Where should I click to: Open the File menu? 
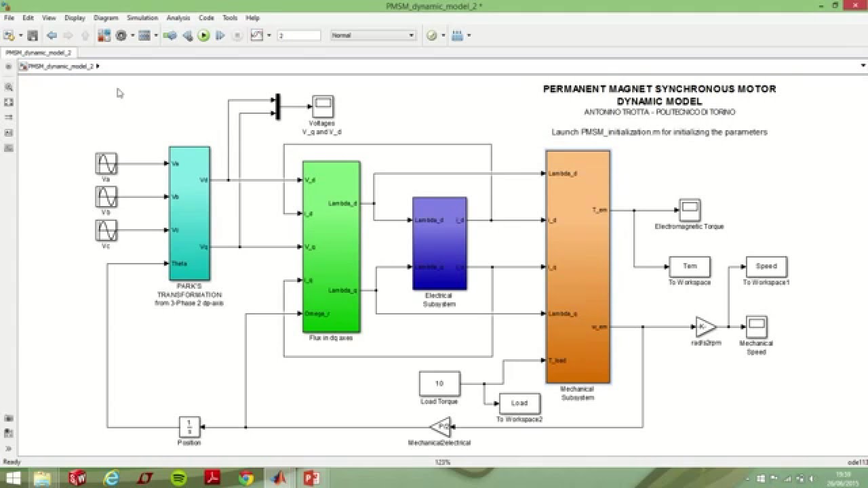(x=9, y=18)
